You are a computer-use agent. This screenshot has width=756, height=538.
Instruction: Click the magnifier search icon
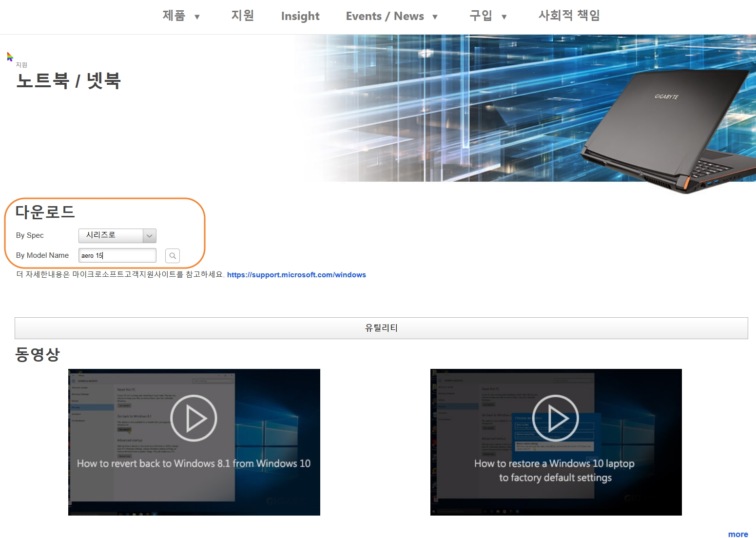click(172, 255)
